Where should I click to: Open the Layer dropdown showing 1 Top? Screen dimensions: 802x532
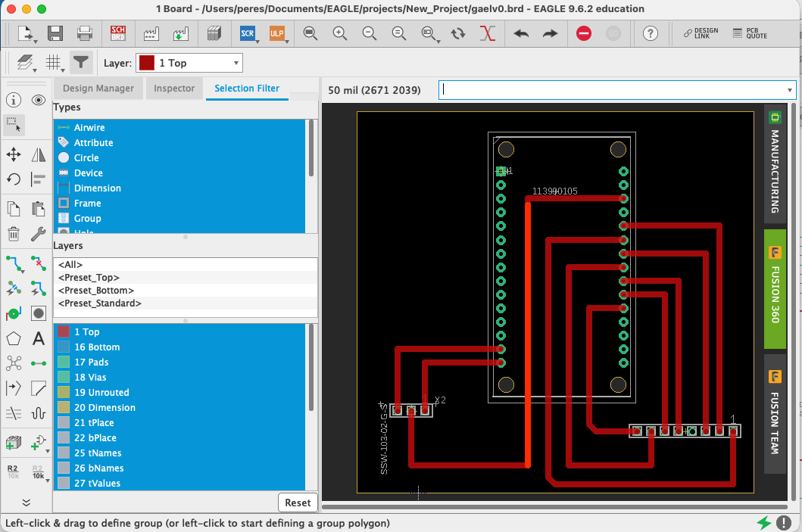click(189, 63)
